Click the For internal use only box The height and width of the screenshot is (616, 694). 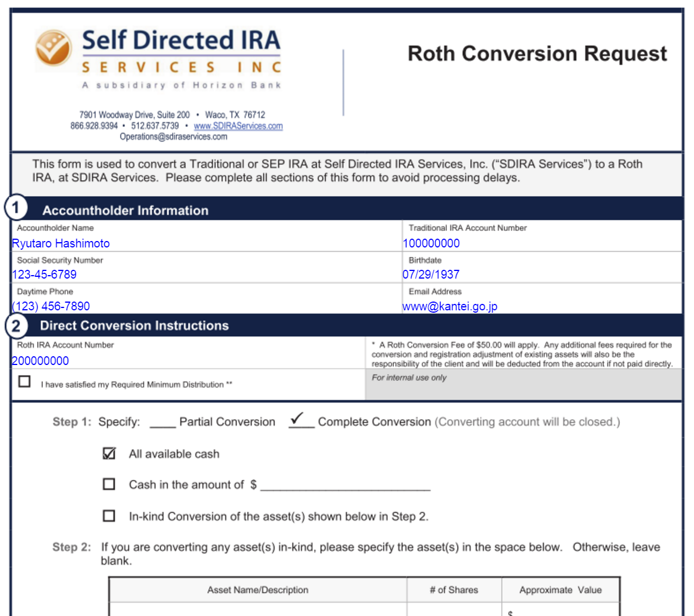click(x=523, y=386)
